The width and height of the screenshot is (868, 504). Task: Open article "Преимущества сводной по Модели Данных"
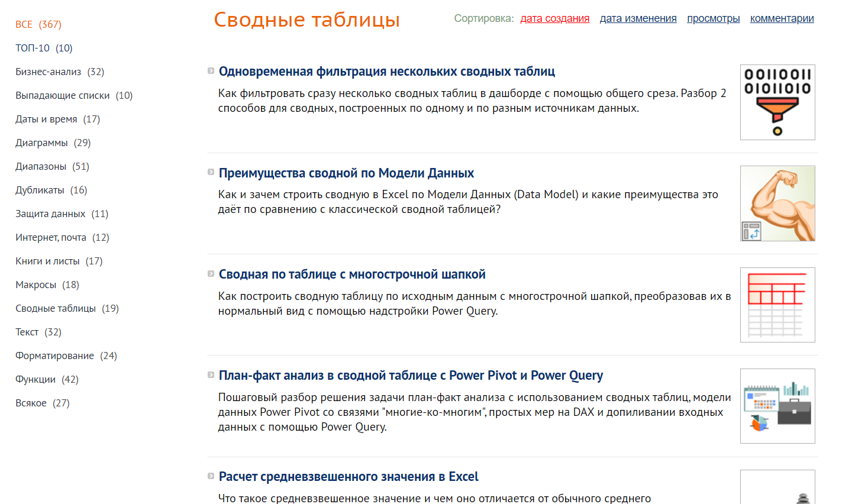click(346, 173)
